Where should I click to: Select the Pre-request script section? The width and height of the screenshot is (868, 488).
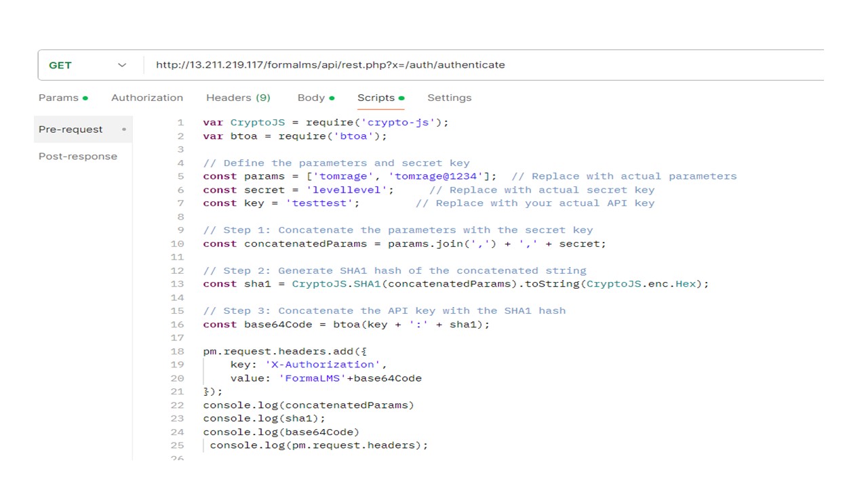(x=71, y=129)
